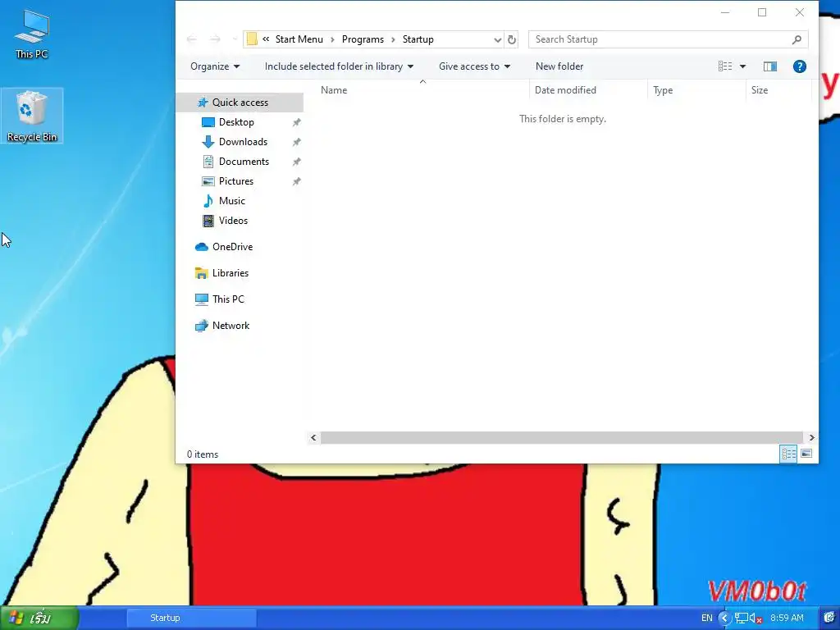
Task: Navigate to Start Menu in breadcrumb
Action: [x=299, y=39]
